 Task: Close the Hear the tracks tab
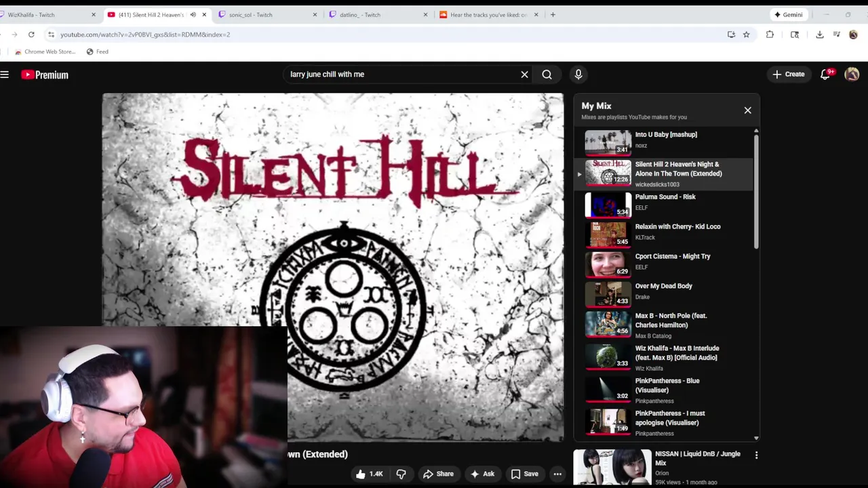point(536,14)
